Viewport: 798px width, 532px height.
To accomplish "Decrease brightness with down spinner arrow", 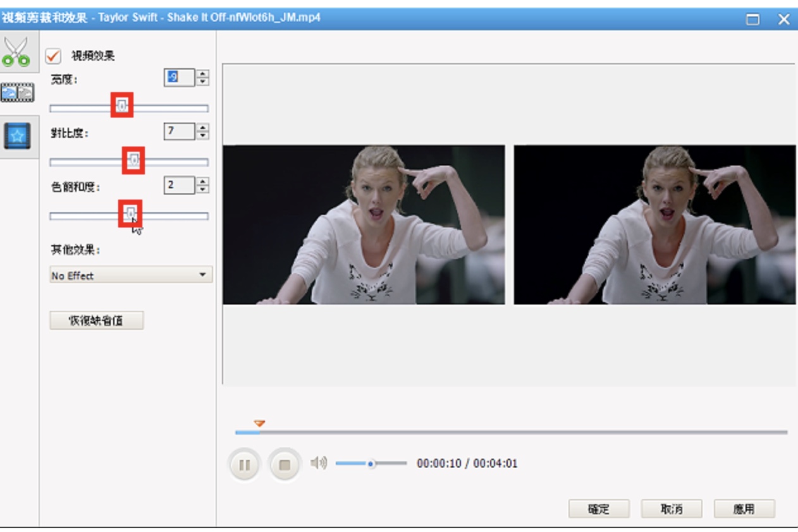I will click(202, 82).
